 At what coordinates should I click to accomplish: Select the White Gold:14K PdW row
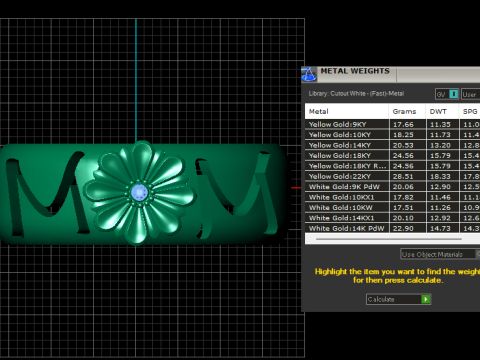(392, 228)
